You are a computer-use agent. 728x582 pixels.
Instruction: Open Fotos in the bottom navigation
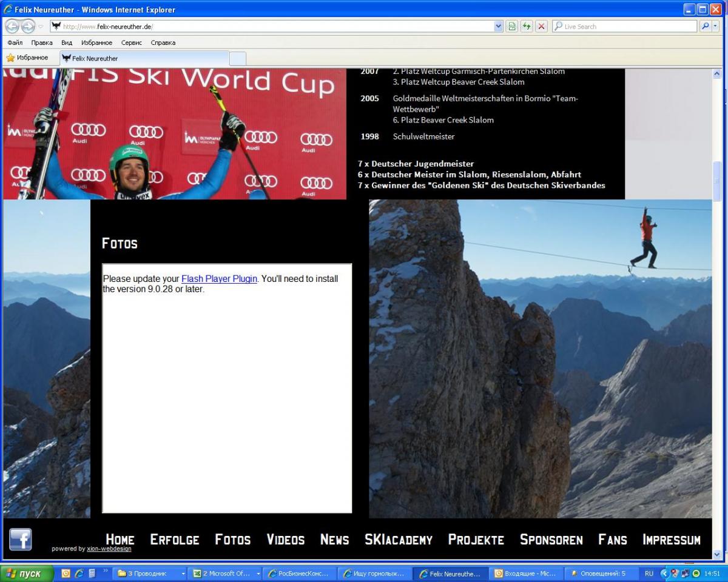[233, 539]
